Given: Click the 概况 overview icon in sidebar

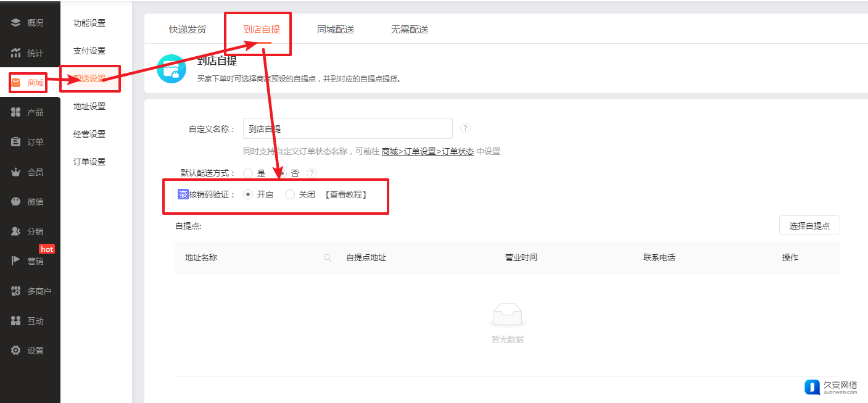Looking at the screenshot, I should [16, 23].
